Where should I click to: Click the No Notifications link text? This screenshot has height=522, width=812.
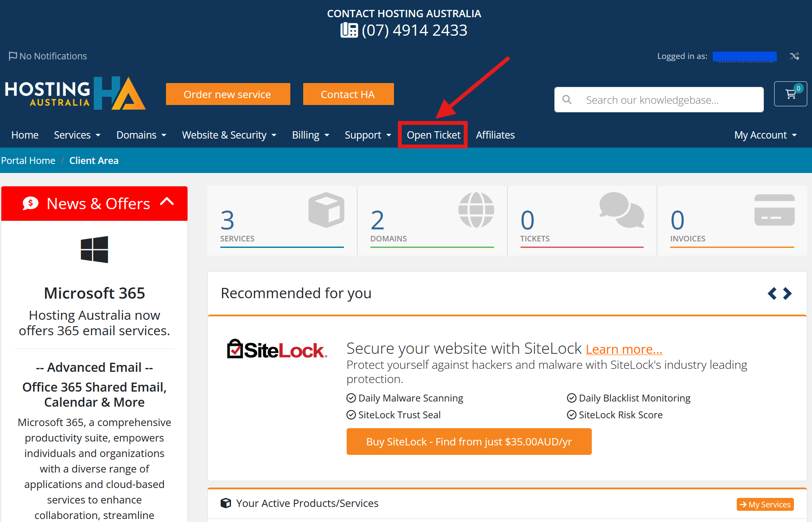click(53, 56)
